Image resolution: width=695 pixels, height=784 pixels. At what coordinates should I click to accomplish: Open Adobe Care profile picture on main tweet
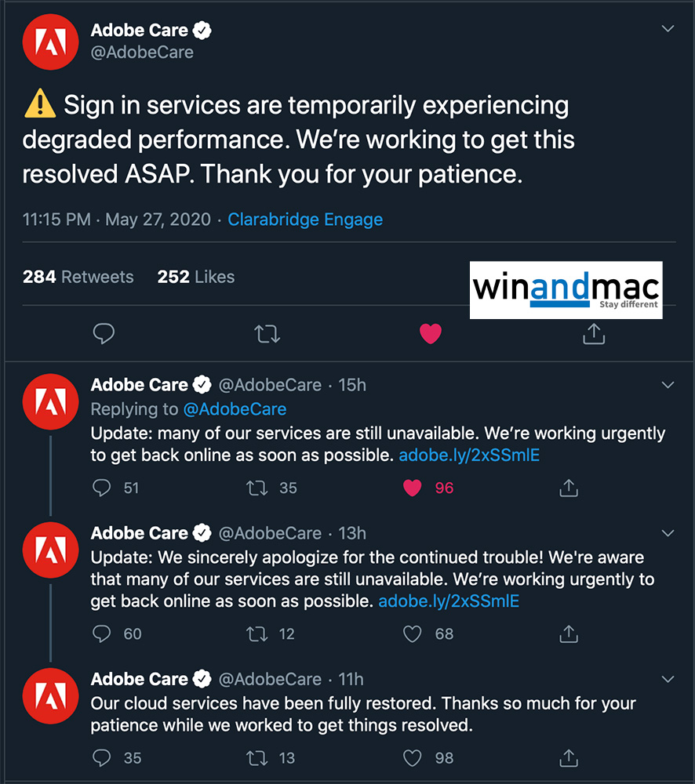(x=50, y=42)
